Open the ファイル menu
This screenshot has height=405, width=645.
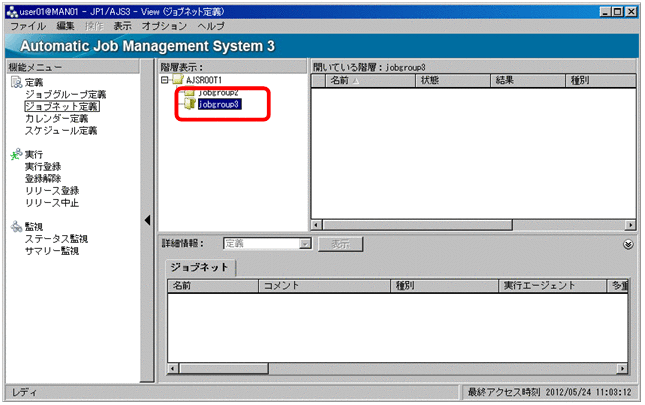tap(28, 26)
